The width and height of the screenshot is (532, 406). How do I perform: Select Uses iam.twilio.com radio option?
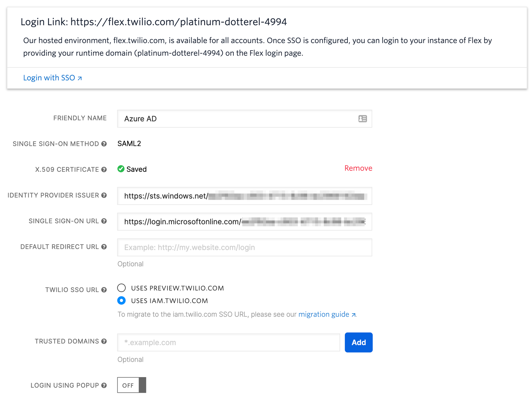click(x=122, y=301)
